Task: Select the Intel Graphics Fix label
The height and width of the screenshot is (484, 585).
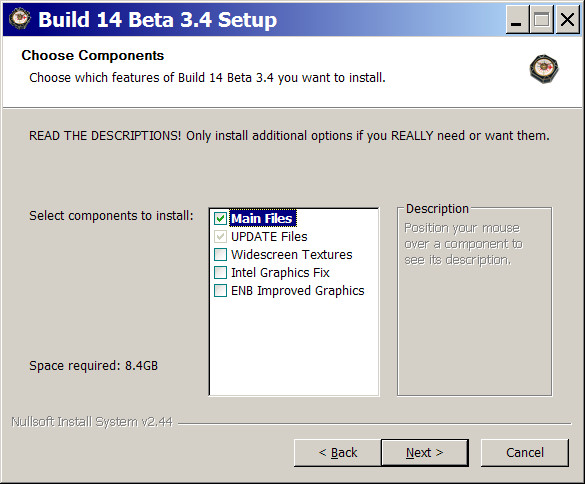Action: coord(280,272)
